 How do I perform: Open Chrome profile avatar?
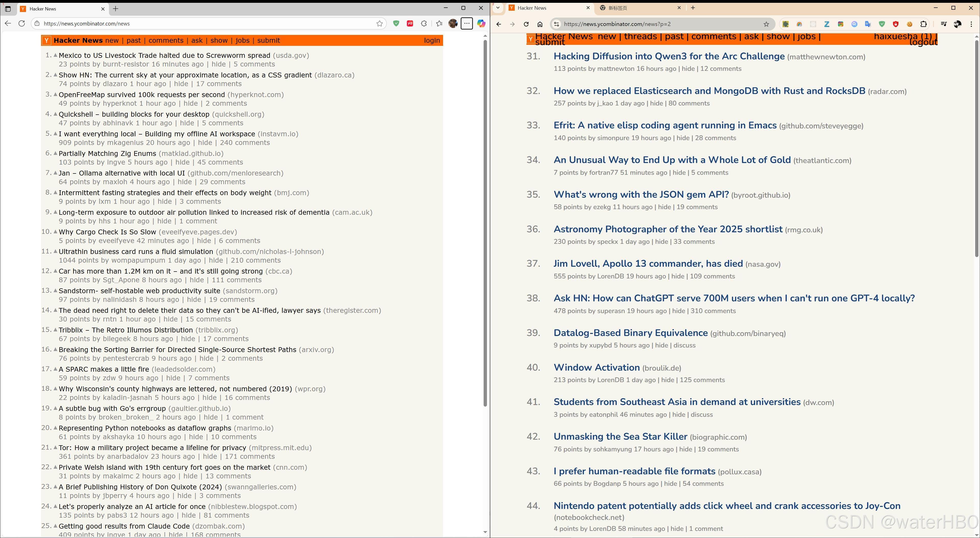[958, 24]
